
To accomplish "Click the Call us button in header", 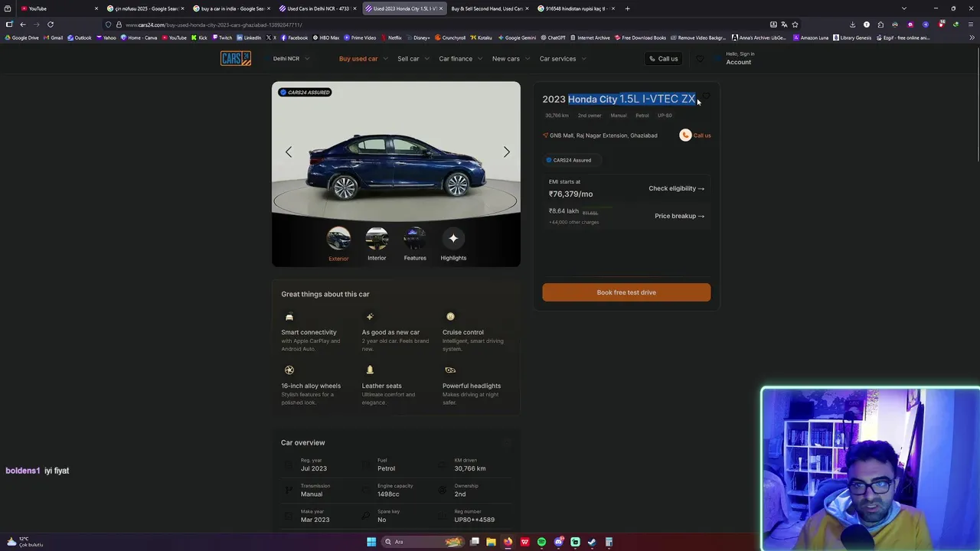I will 664,58.
